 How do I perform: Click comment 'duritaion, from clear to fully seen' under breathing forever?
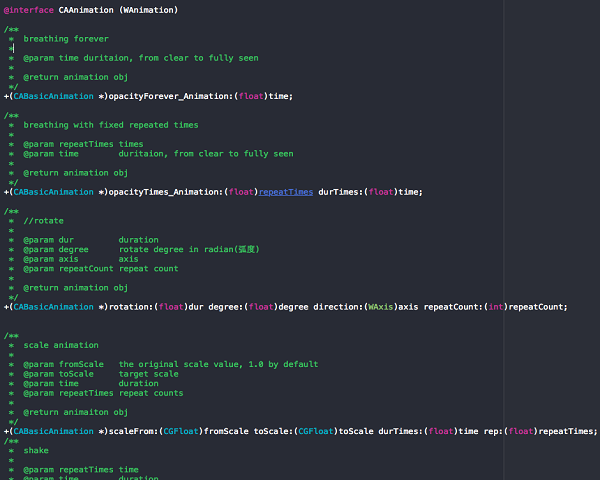coord(171,58)
